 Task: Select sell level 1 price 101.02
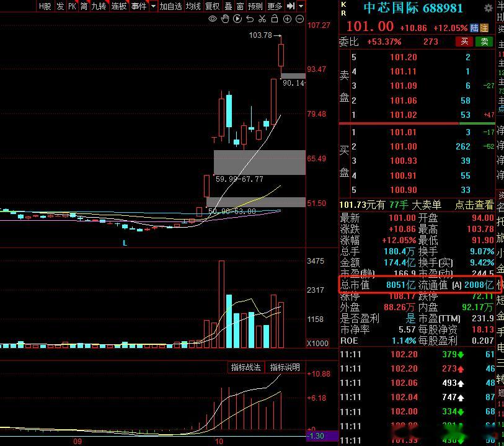pos(404,115)
